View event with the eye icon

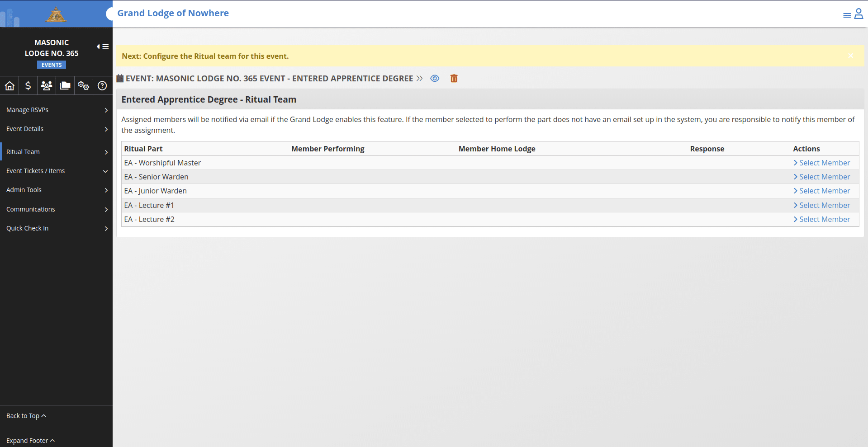pyautogui.click(x=435, y=78)
